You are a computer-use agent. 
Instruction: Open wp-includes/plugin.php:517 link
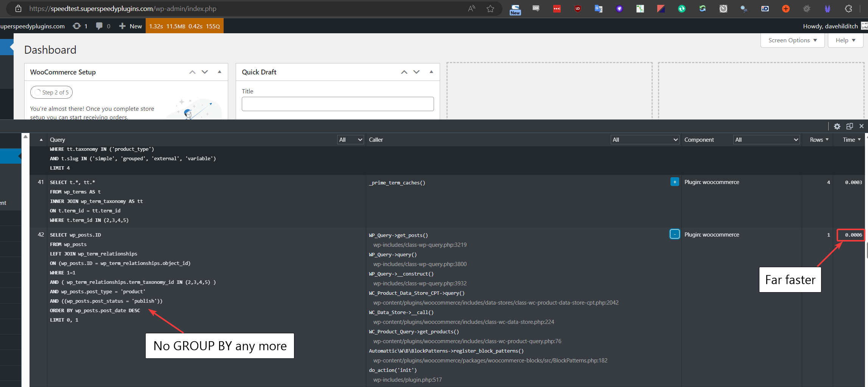click(408, 380)
